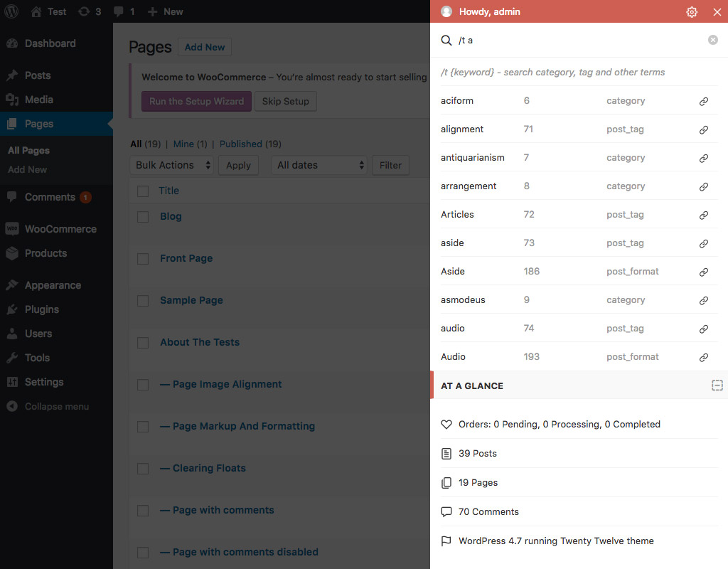
Task: Toggle the select-all checkbox beside Title
Action: pos(143,191)
